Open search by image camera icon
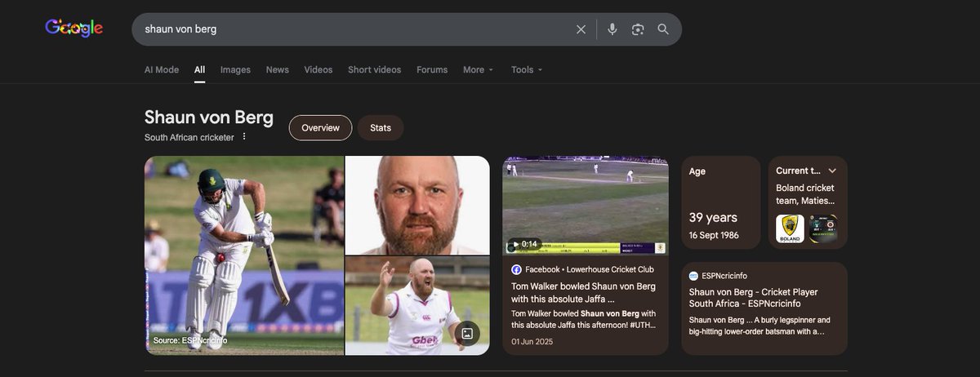The height and width of the screenshot is (377, 980). [638, 29]
